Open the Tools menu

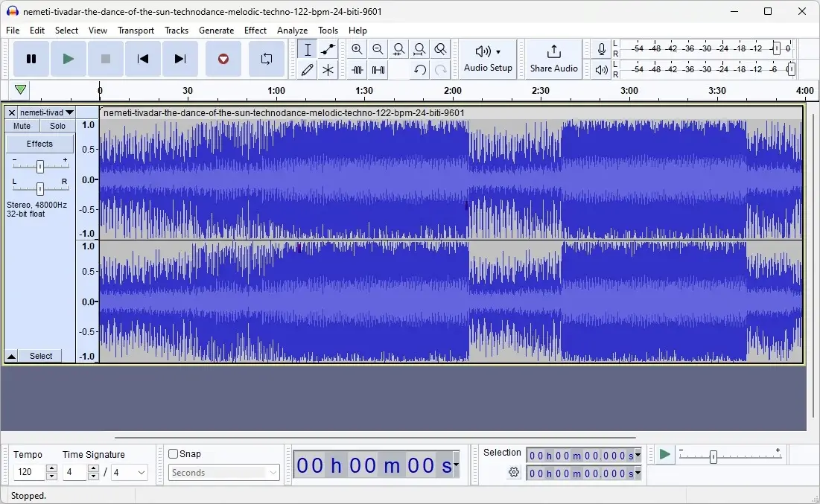coord(328,31)
